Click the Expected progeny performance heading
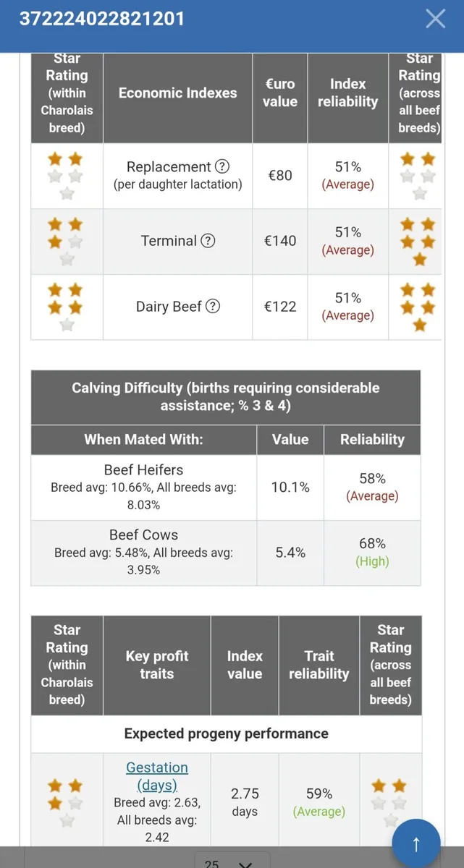 click(x=226, y=733)
